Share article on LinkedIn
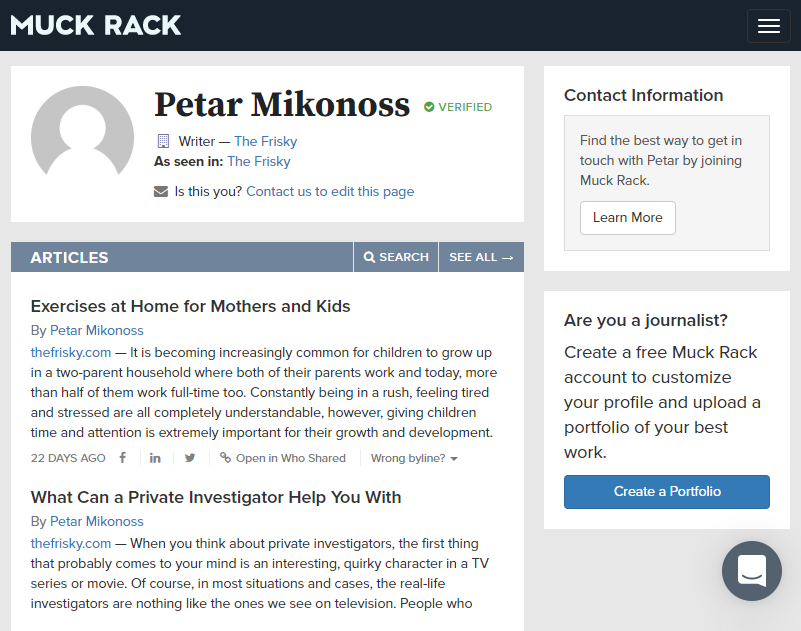The width and height of the screenshot is (801, 631). 156,458
